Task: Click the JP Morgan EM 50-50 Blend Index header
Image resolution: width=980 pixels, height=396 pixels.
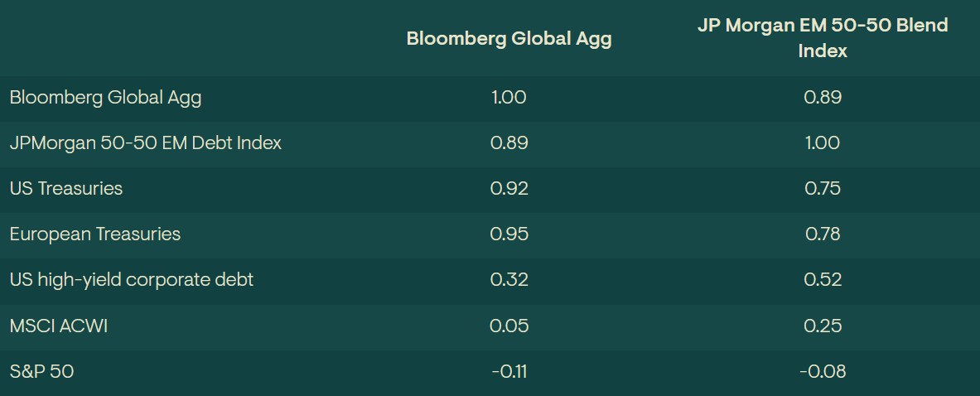Action: point(822,38)
